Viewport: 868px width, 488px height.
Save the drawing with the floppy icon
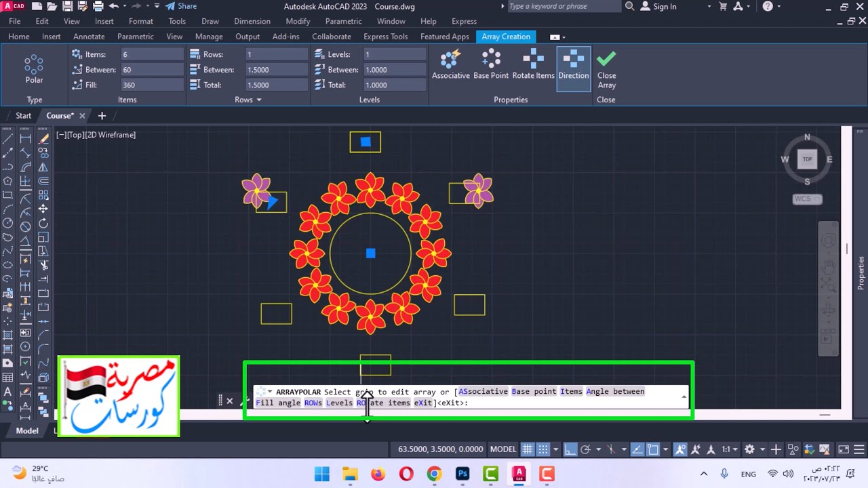pos(67,6)
